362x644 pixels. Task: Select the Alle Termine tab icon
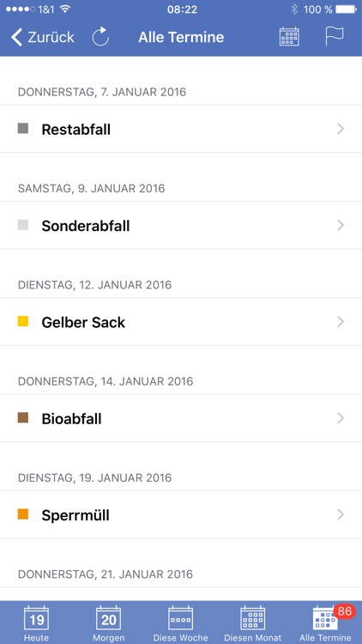coord(325,619)
